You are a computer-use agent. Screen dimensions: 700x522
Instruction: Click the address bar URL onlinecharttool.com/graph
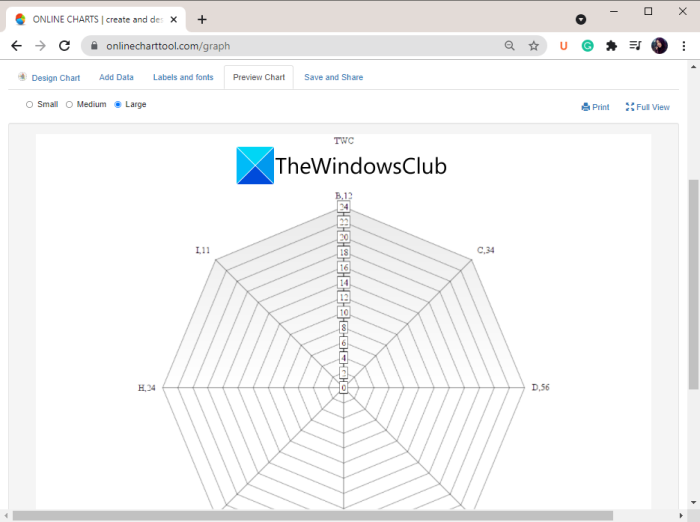pyautogui.click(x=168, y=46)
